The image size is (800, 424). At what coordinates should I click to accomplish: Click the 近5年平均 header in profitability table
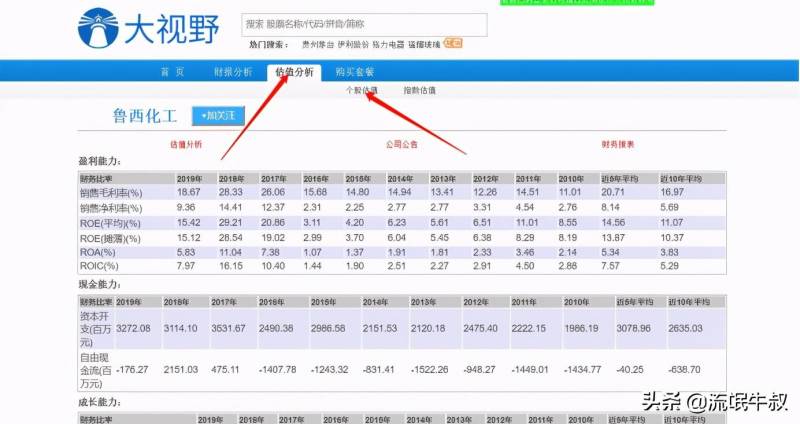point(619,179)
